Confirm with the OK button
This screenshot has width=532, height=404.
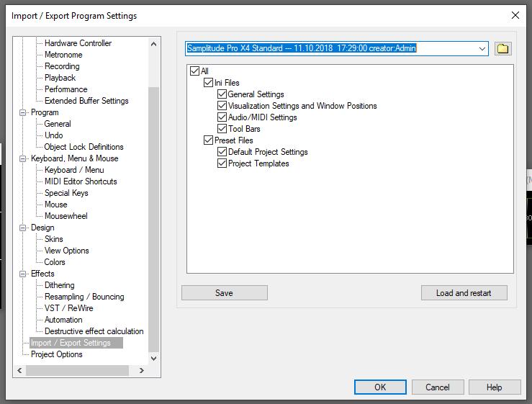coord(380,387)
